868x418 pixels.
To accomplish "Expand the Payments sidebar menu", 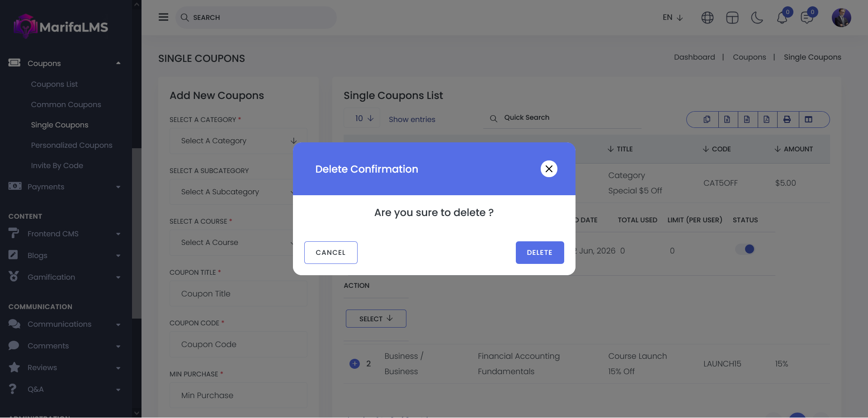I will pos(64,187).
